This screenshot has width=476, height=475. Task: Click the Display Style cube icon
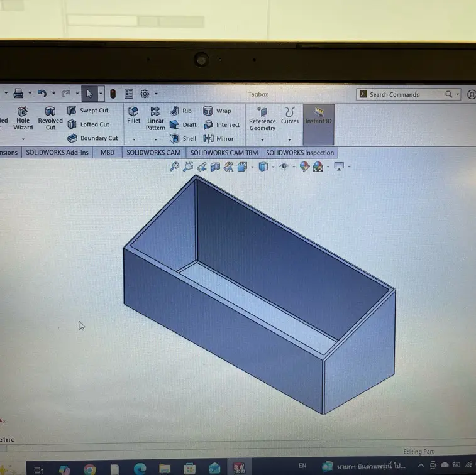click(263, 167)
